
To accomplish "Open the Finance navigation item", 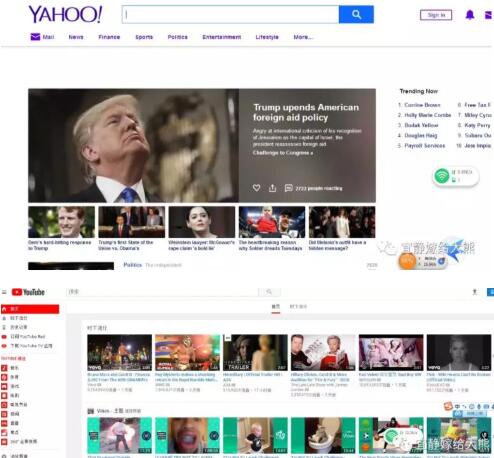I will click(109, 37).
